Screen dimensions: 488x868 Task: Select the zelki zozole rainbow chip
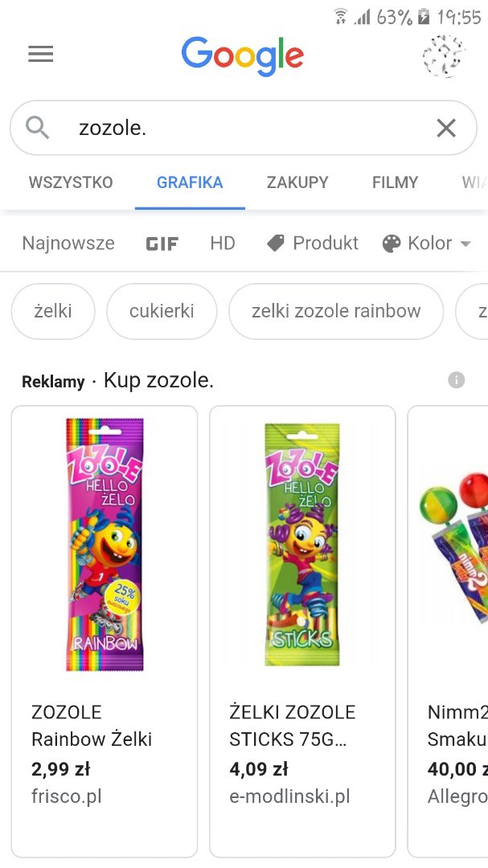[x=336, y=311]
